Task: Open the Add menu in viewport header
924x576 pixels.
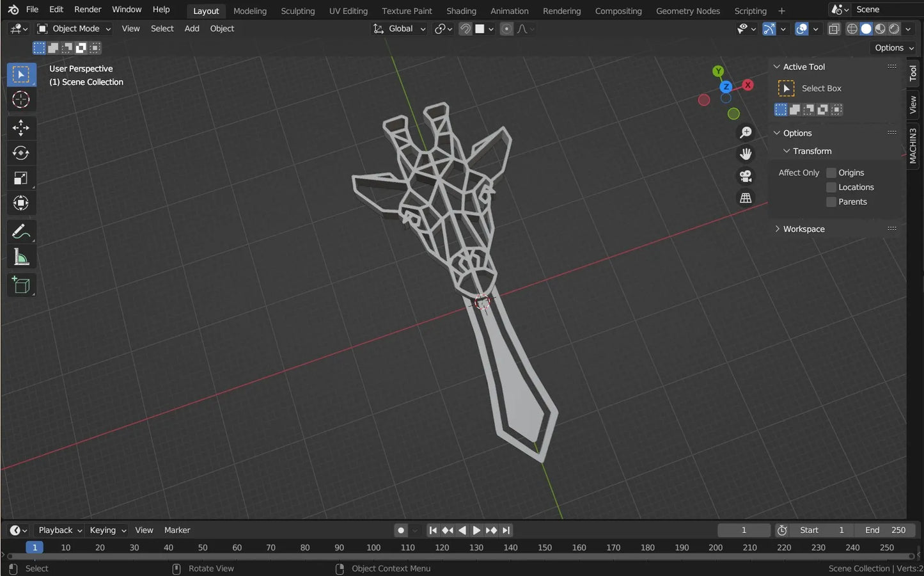Action: coord(192,29)
